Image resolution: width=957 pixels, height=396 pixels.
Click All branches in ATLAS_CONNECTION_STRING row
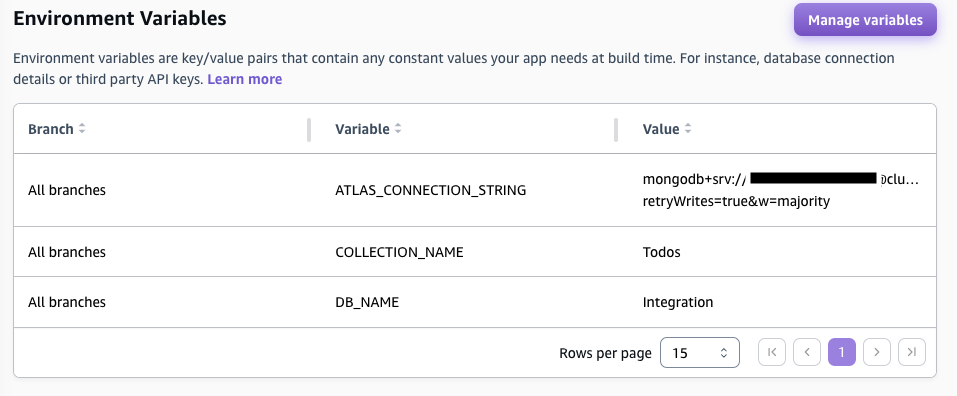(x=67, y=190)
